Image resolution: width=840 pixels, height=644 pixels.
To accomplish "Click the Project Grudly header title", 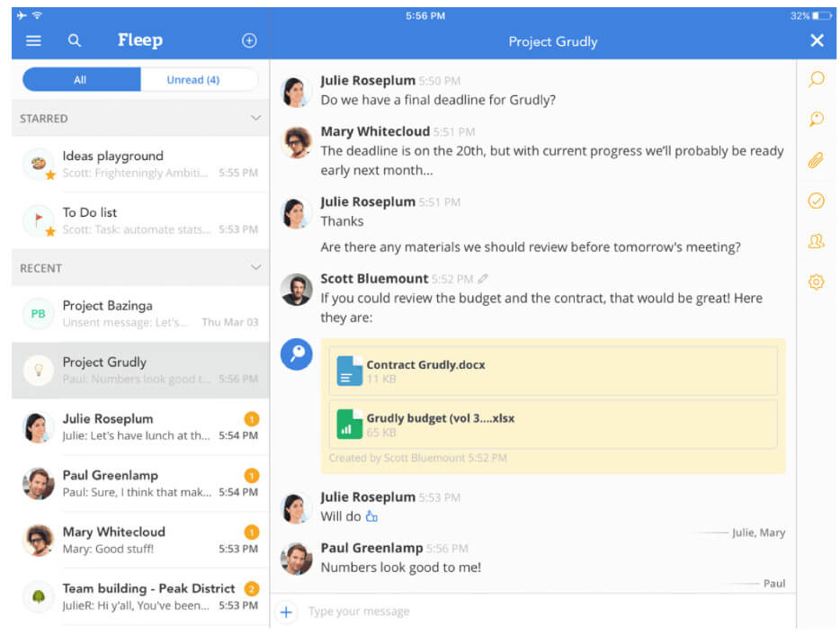I will tap(553, 41).
